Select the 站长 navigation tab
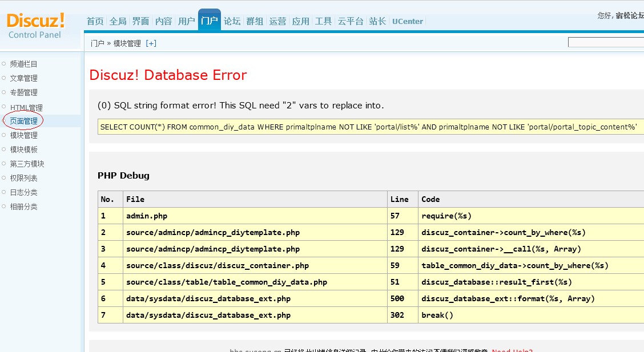Image resolution: width=644 pixels, height=352 pixels. pos(377,21)
